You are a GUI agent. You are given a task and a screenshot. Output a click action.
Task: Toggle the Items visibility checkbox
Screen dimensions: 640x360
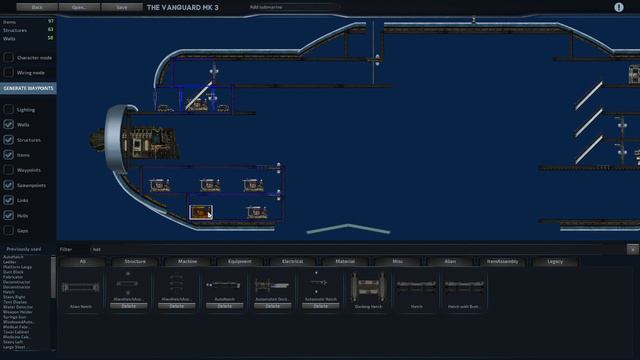tap(9, 155)
